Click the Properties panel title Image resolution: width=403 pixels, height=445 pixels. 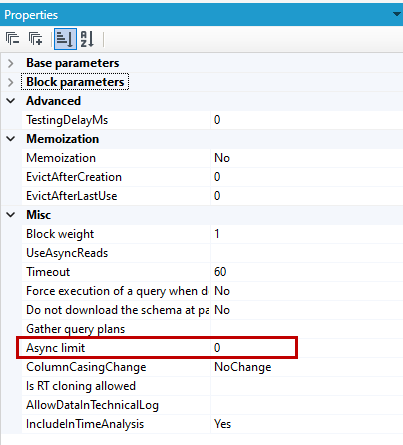[31, 15]
